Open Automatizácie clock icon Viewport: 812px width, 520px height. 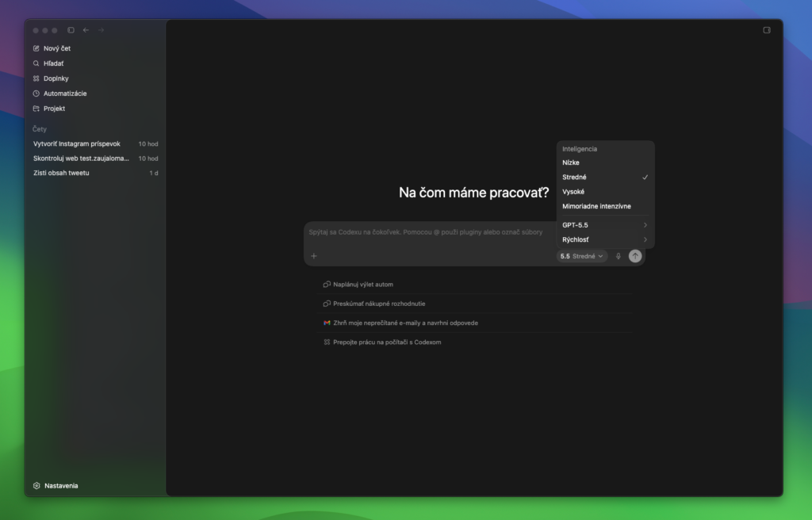(36, 94)
